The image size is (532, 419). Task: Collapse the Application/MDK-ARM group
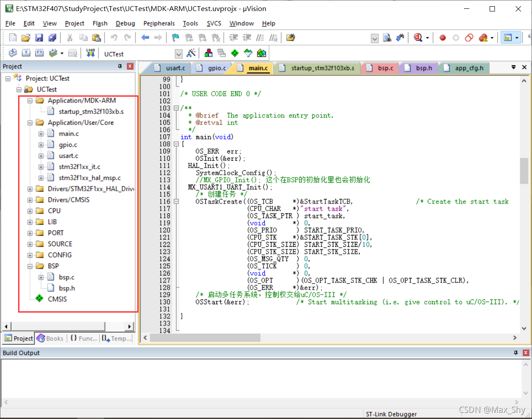30,101
